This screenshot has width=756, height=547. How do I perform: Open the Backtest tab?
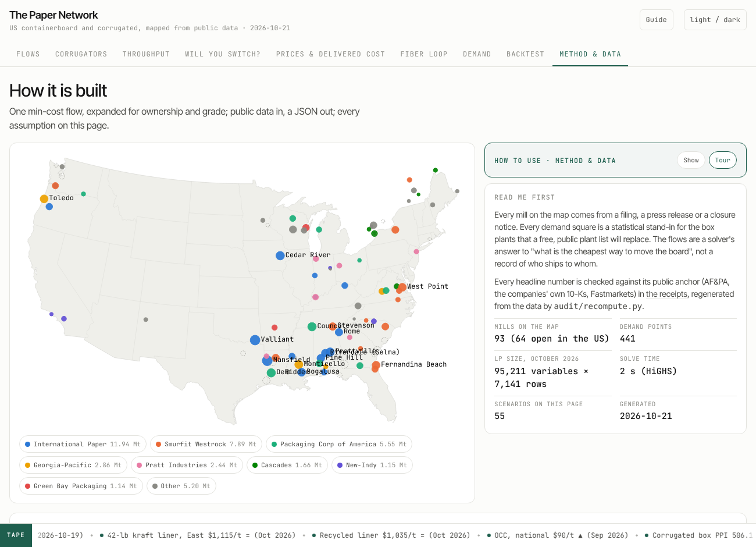tap(525, 54)
